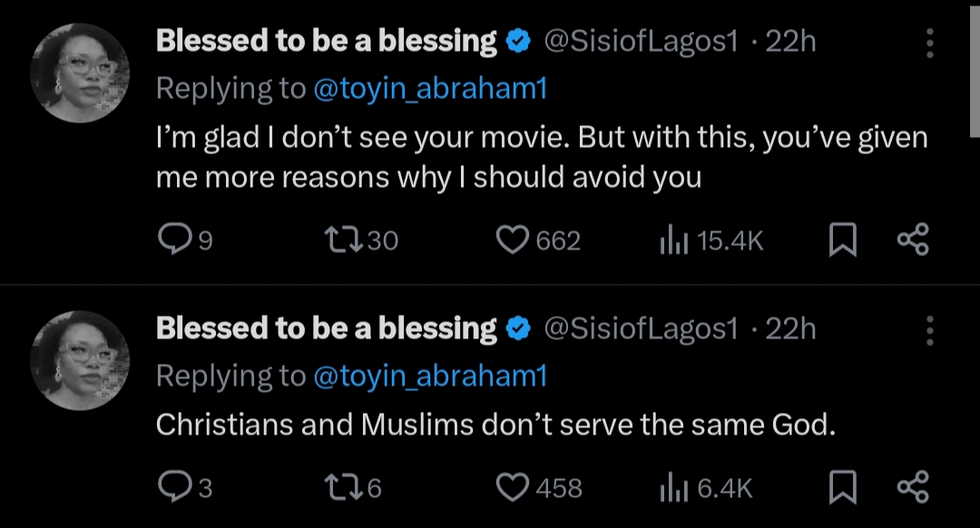Viewport: 980px width, 528px height.
Task: Bookmark the 'same God' tweet
Action: (x=843, y=488)
